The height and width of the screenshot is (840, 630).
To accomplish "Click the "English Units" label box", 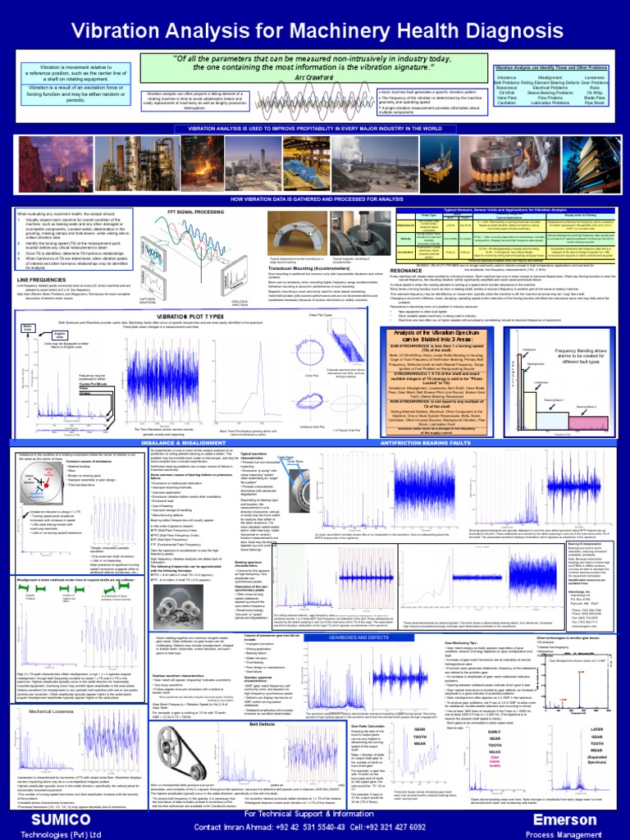I will (59, 336).
